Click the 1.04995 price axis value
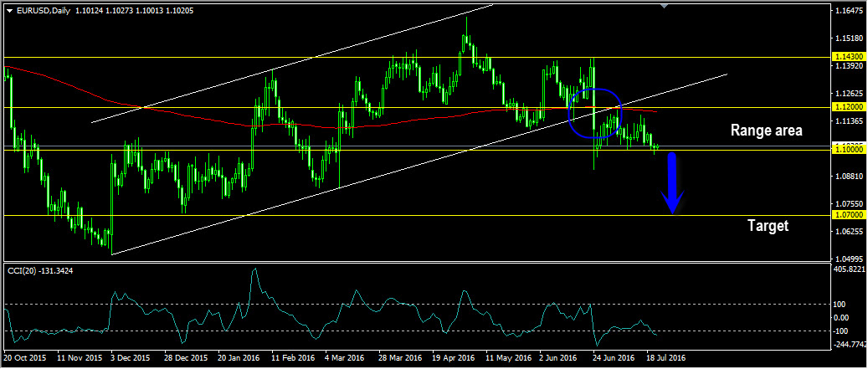 click(850, 259)
